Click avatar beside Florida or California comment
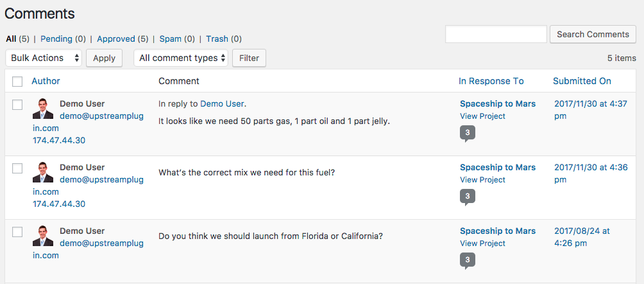This screenshot has height=284, width=644. (43, 236)
